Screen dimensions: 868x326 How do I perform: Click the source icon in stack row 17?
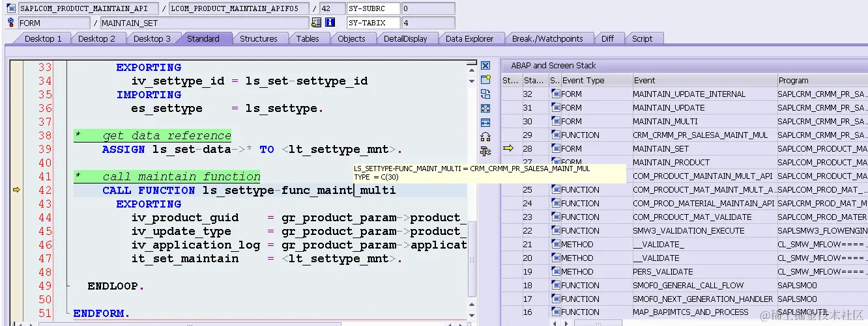[x=555, y=299]
